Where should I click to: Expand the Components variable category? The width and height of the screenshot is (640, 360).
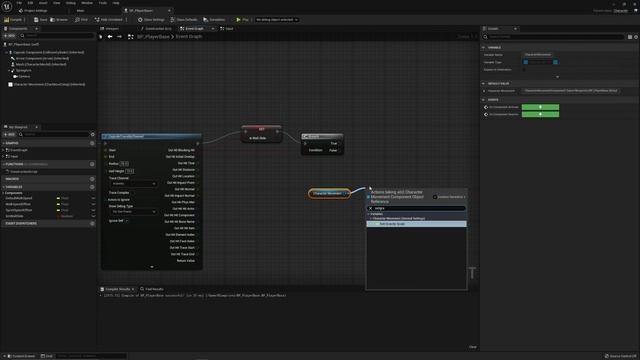(4, 193)
